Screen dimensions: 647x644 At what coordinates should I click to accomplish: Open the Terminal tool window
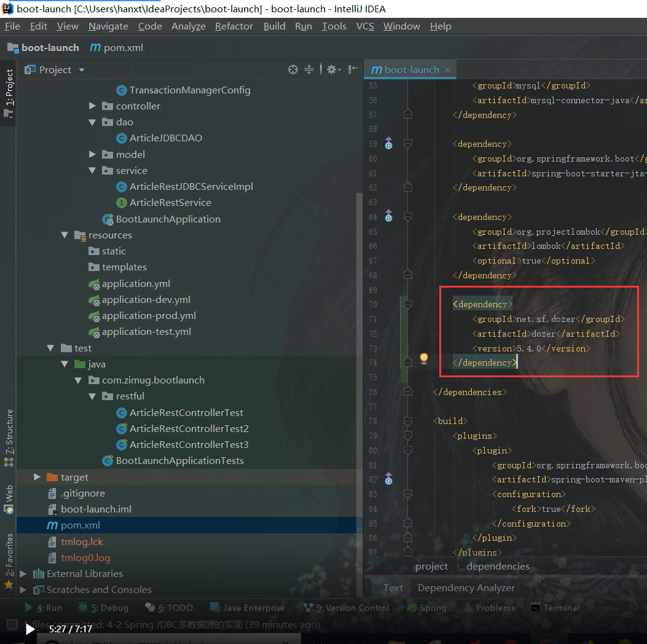tap(555, 608)
